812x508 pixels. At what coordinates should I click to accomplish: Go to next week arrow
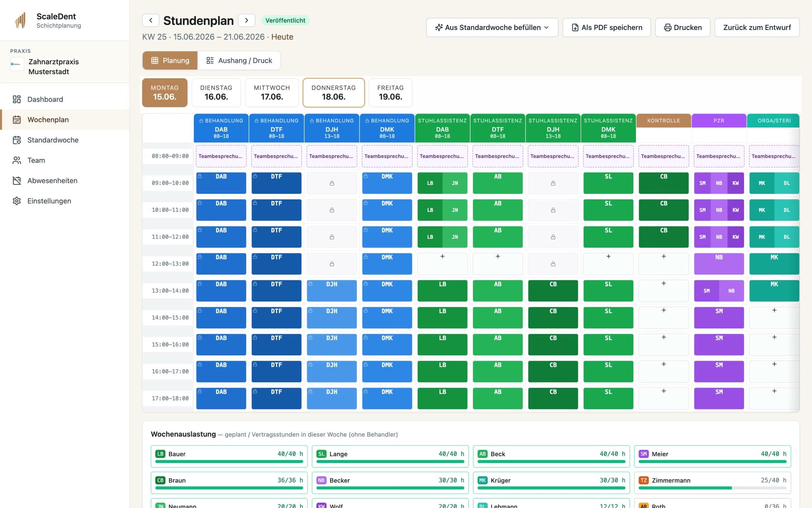click(247, 20)
